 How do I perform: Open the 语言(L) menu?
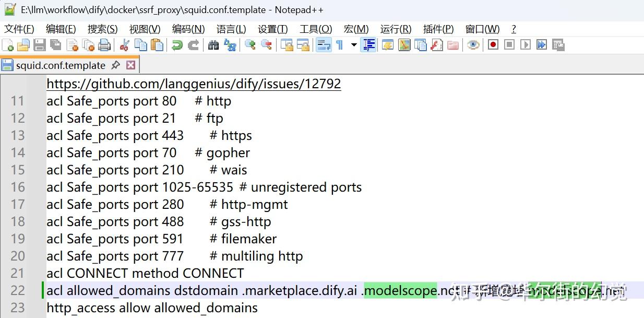click(231, 29)
